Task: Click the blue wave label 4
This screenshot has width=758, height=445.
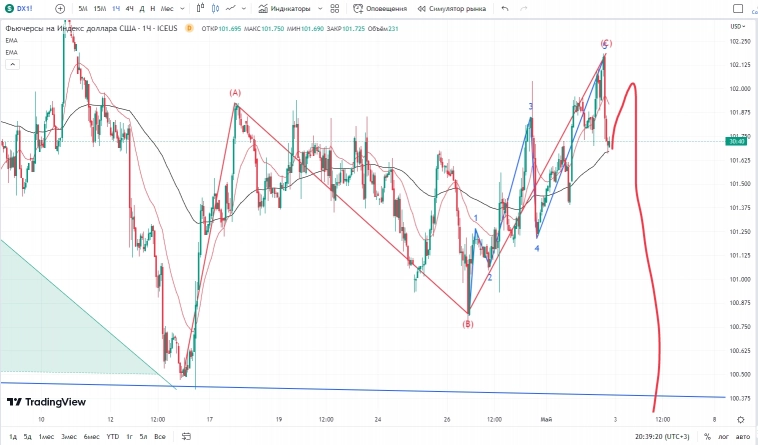Action: 537,248
